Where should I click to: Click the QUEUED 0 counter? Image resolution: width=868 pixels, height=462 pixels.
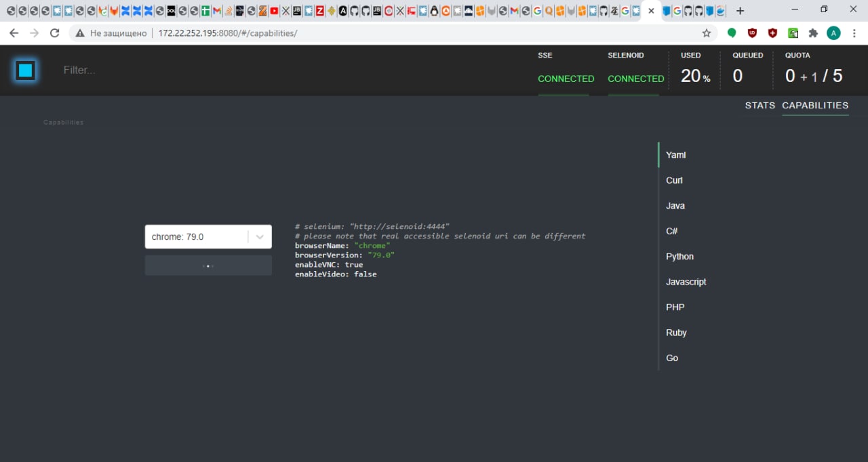coord(738,76)
